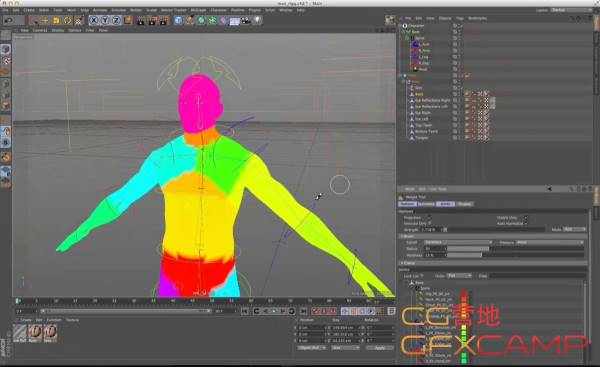Toggle the Visible Only checkbox

point(525,217)
